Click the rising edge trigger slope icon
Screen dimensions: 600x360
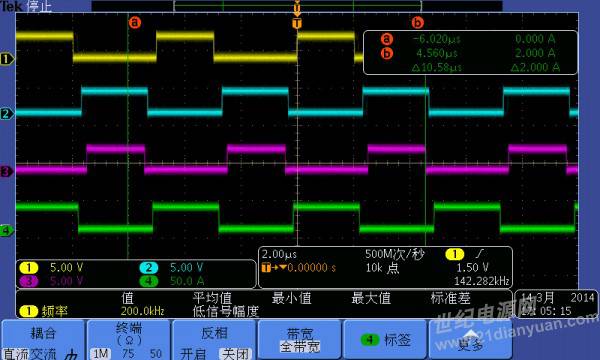coord(480,253)
